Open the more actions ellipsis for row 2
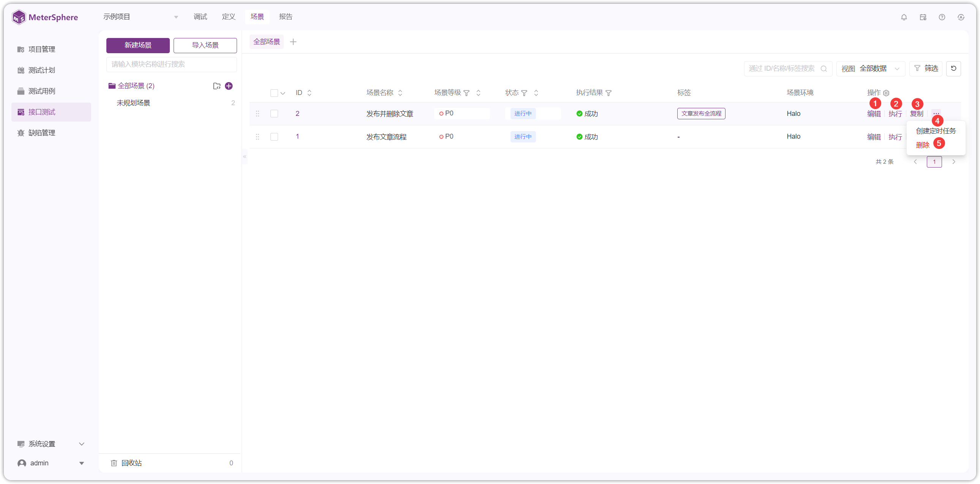 (936, 113)
